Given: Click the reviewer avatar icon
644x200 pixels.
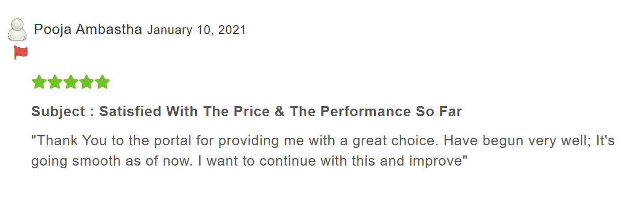Looking at the screenshot, I should tap(17, 30).
